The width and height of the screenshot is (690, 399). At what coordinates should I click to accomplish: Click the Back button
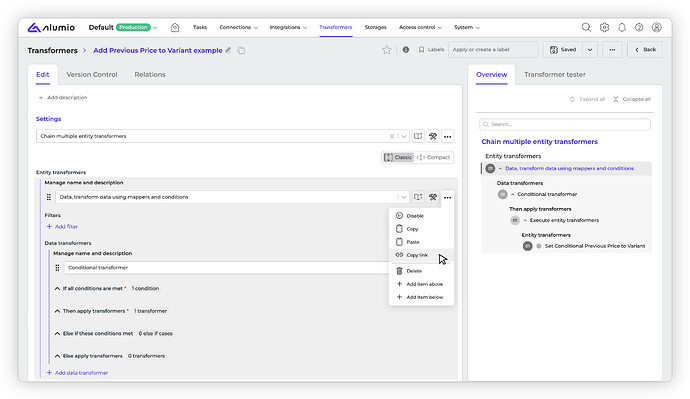pos(645,50)
